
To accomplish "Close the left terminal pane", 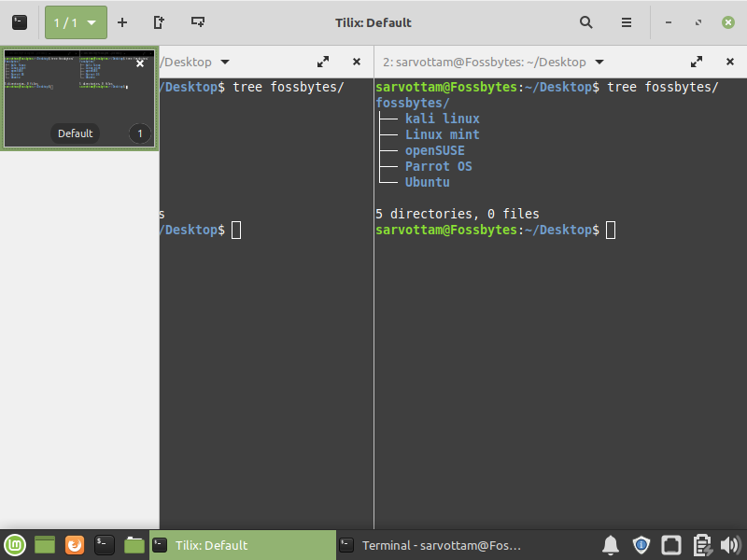I will (356, 62).
